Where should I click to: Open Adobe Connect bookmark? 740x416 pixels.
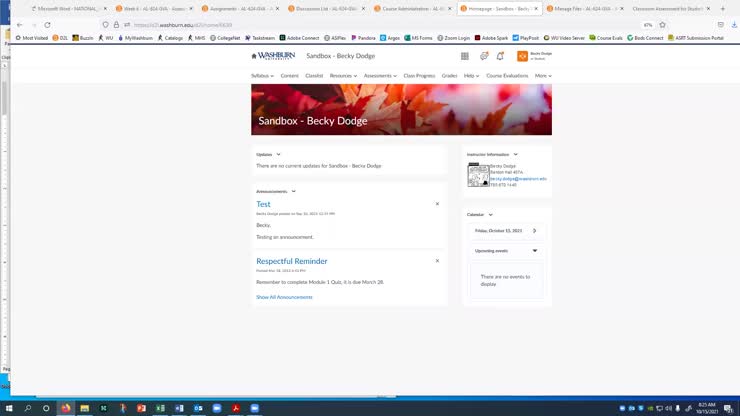(299, 38)
